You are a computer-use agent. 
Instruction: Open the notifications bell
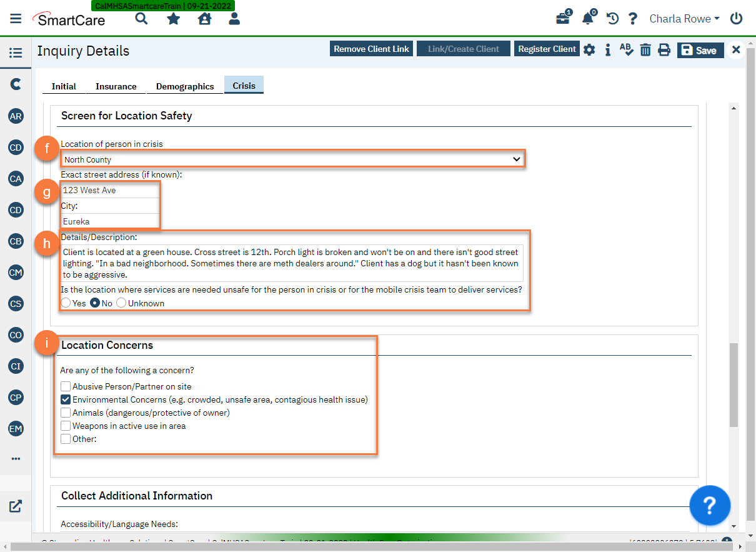pyautogui.click(x=587, y=19)
